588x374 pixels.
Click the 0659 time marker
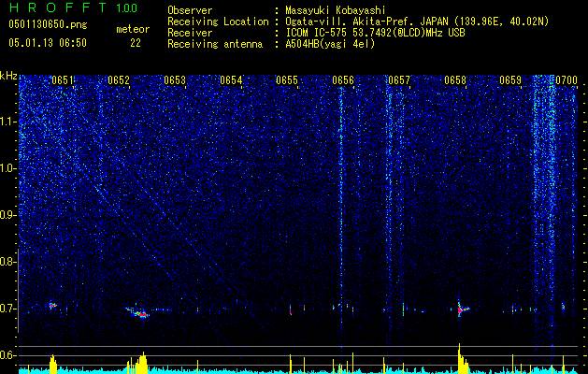coord(510,80)
